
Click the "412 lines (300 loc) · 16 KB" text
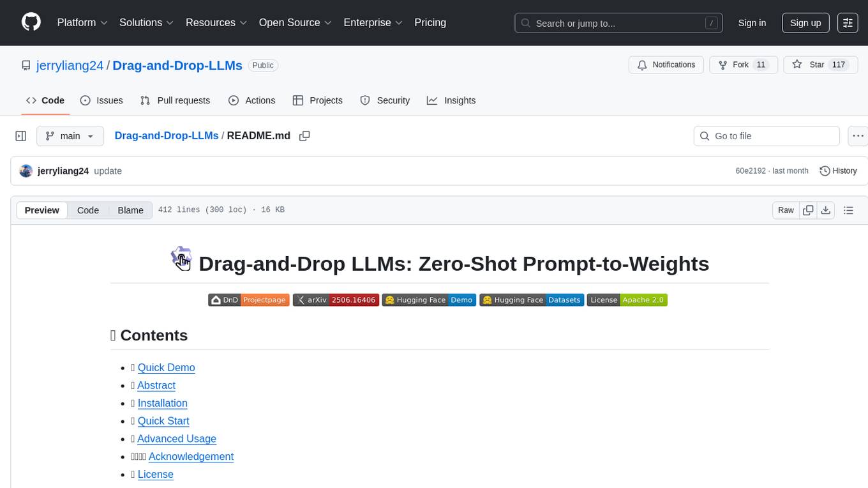(221, 210)
